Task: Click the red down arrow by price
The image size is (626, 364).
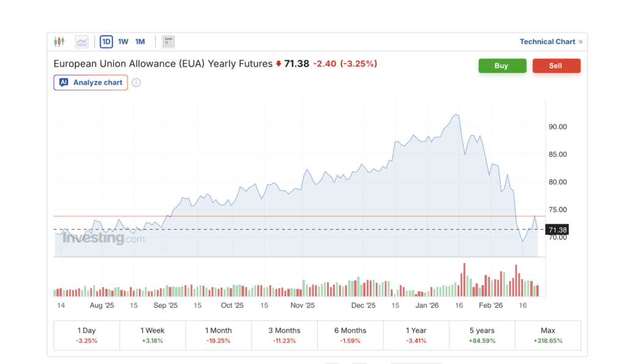Action: (x=279, y=64)
